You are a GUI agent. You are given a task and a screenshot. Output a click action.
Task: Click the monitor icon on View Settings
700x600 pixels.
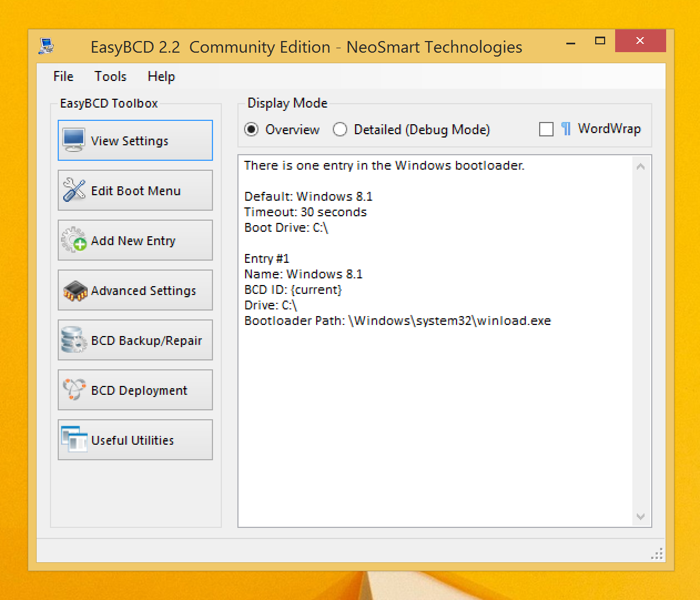pos(74,140)
